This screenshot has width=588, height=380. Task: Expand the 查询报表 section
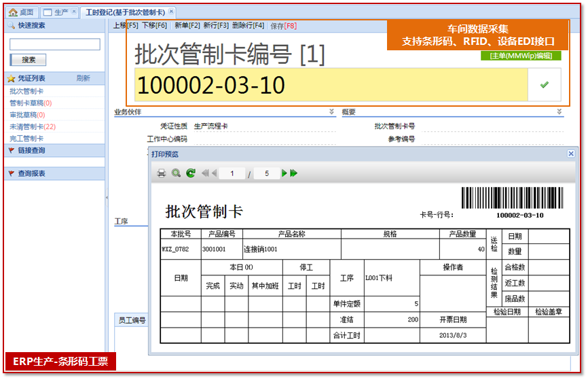(55, 173)
